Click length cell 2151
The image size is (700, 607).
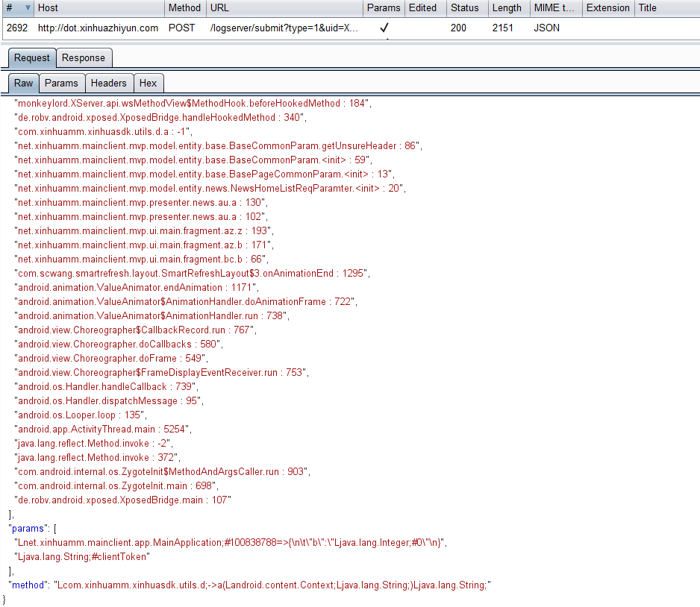point(503,28)
